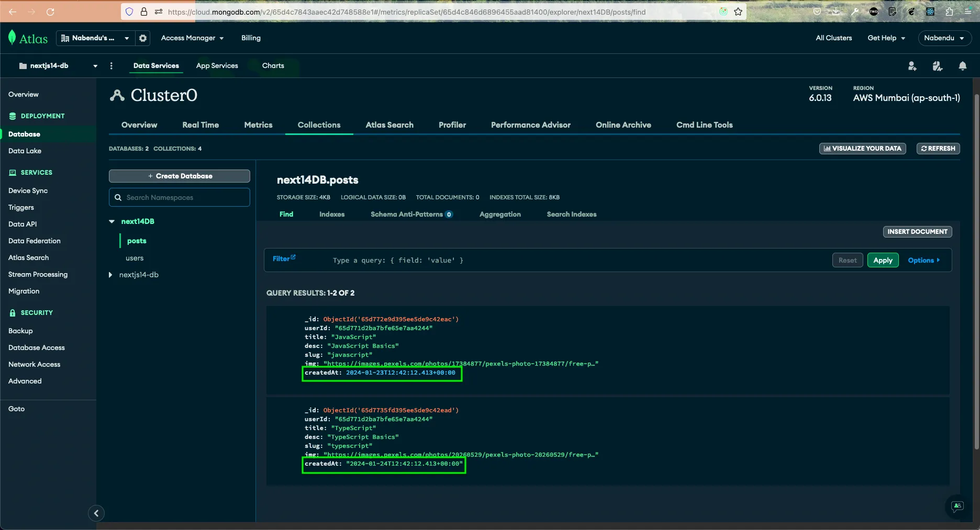The width and height of the screenshot is (980, 530).
Task: Open Performance Advisor tab
Action: tap(531, 125)
